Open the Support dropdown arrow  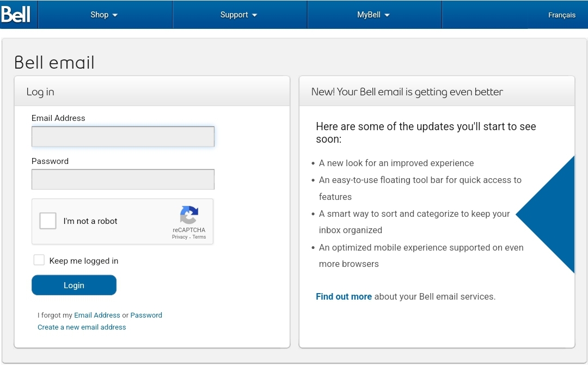[x=255, y=15]
